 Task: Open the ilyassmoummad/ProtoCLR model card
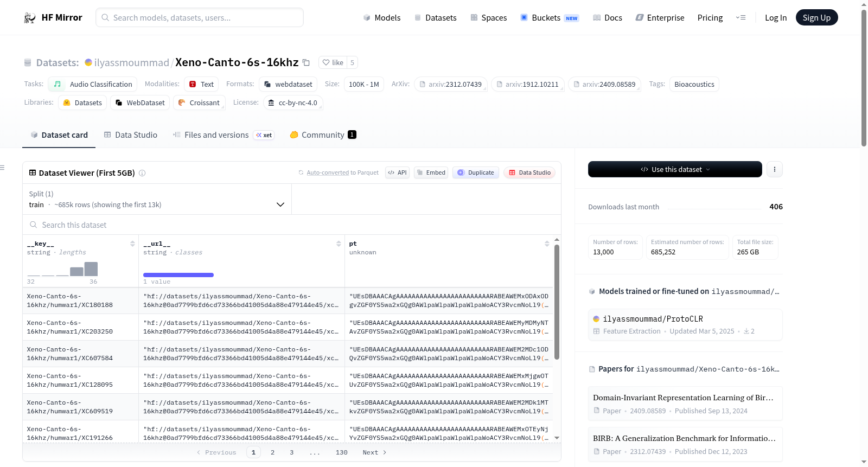(x=685, y=324)
